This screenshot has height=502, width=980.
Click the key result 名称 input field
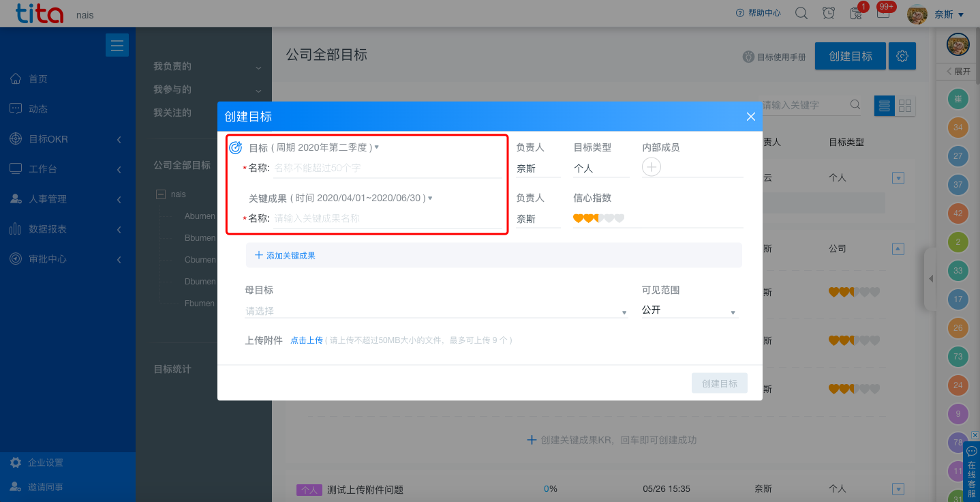[x=388, y=218]
